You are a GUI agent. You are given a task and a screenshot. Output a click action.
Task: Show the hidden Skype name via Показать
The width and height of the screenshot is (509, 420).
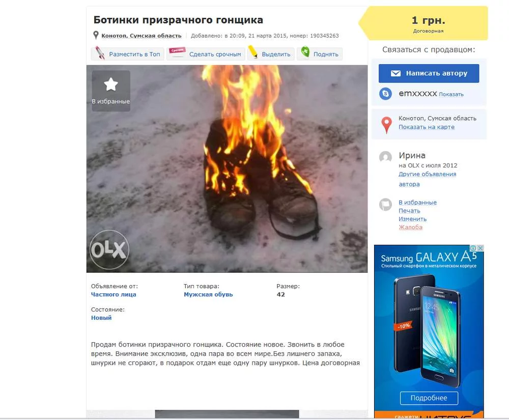coord(451,95)
